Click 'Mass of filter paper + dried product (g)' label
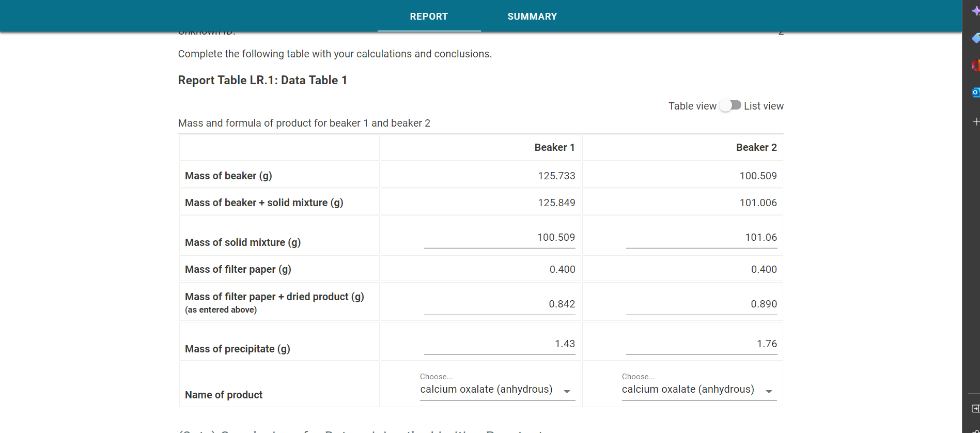Screen dimensions: 980x433 [274, 297]
